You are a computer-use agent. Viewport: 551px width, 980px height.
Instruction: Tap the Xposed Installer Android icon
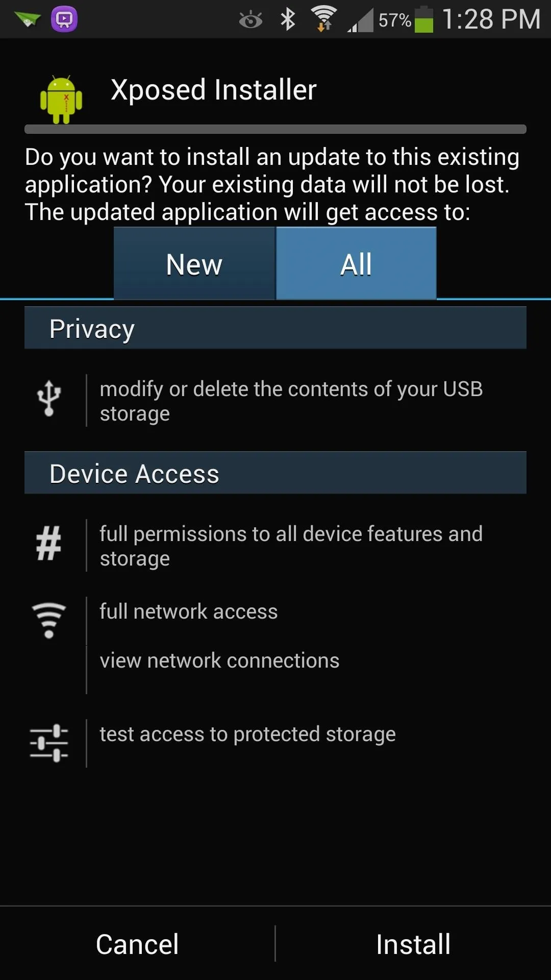(x=61, y=99)
